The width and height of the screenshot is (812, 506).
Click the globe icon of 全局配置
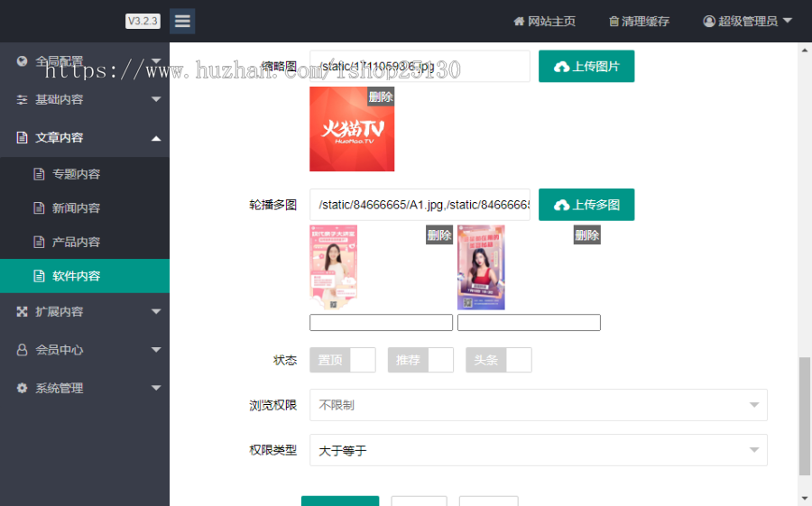[22, 61]
